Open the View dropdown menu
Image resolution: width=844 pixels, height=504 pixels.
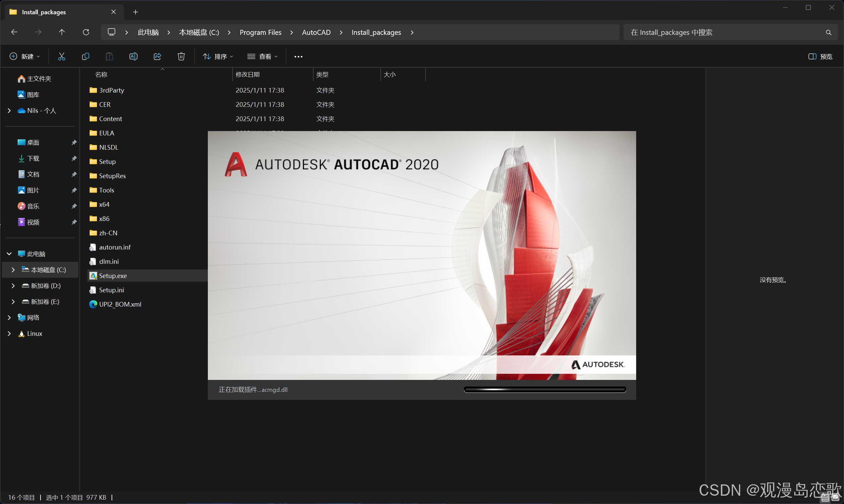coord(262,56)
